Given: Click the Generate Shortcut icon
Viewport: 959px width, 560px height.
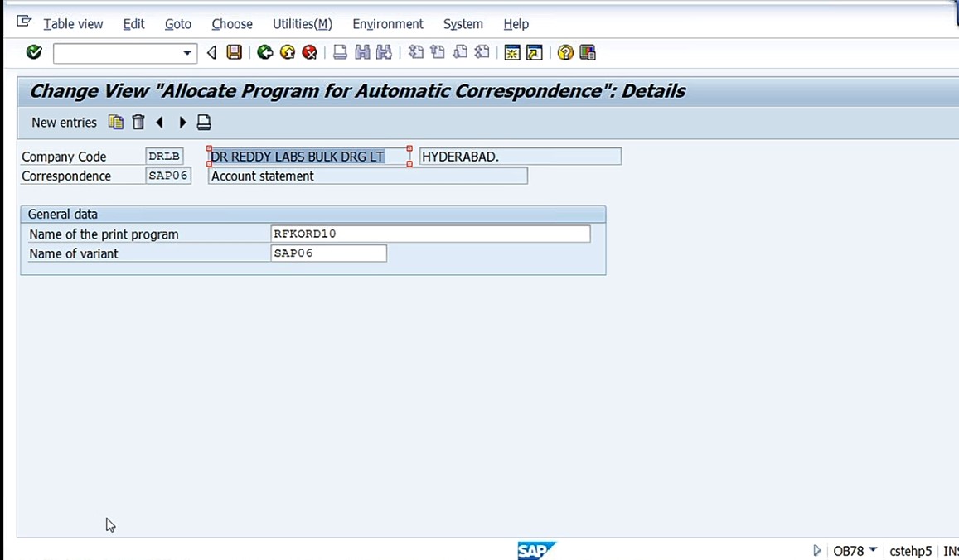Looking at the screenshot, I should pos(534,52).
